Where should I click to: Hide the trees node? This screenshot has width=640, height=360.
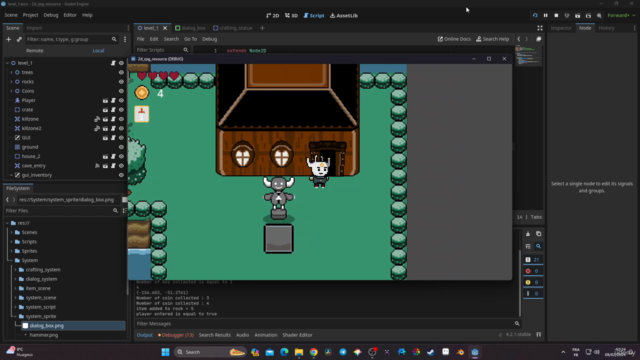click(121, 72)
